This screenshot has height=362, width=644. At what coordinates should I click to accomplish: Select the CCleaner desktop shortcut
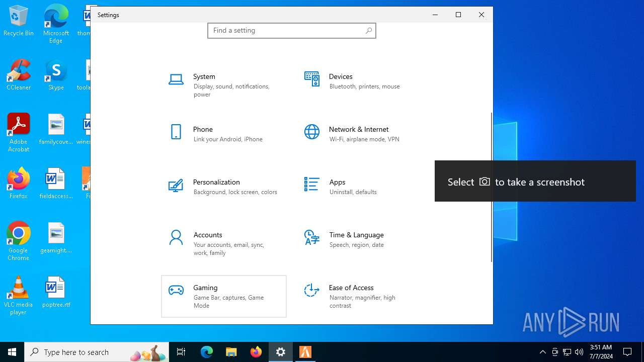(19, 75)
